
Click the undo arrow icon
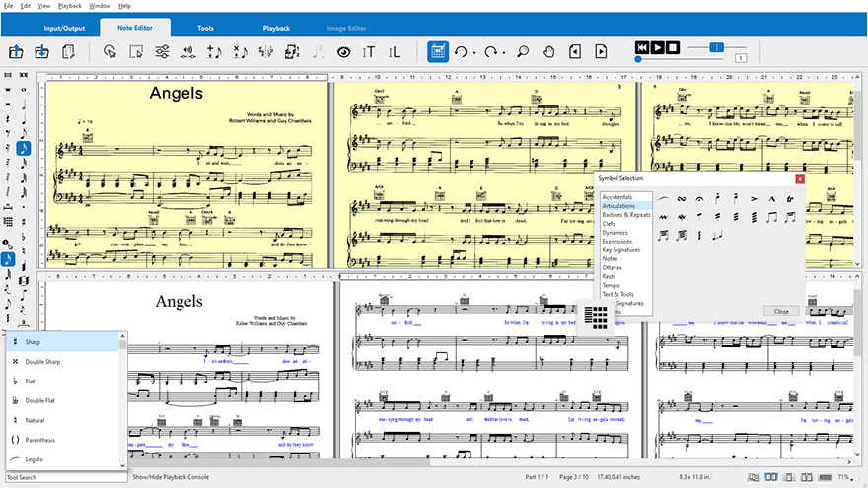461,52
